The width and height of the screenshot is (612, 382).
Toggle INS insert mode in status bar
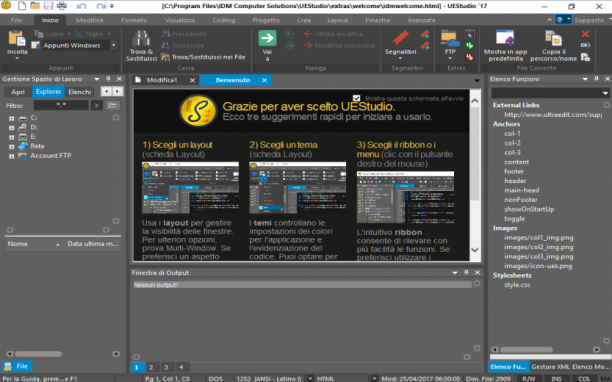coord(556,378)
